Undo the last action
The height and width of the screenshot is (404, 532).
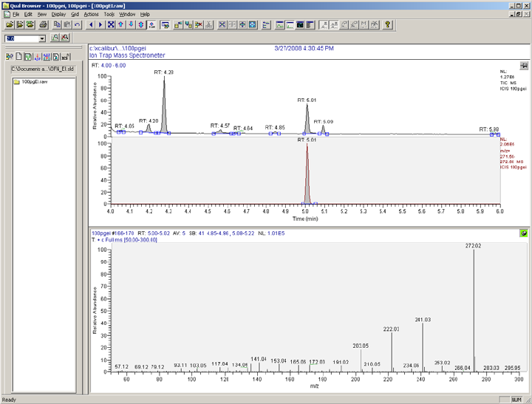[x=78, y=25]
